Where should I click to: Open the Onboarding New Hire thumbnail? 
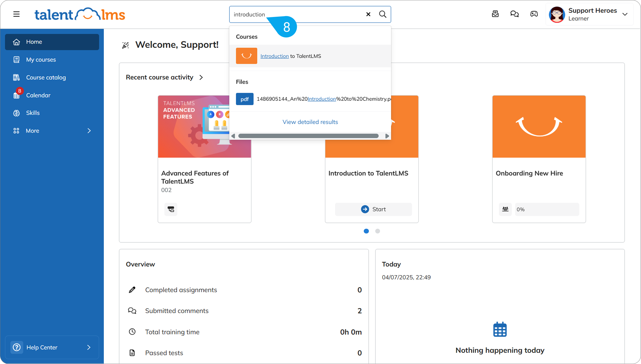pyautogui.click(x=539, y=127)
